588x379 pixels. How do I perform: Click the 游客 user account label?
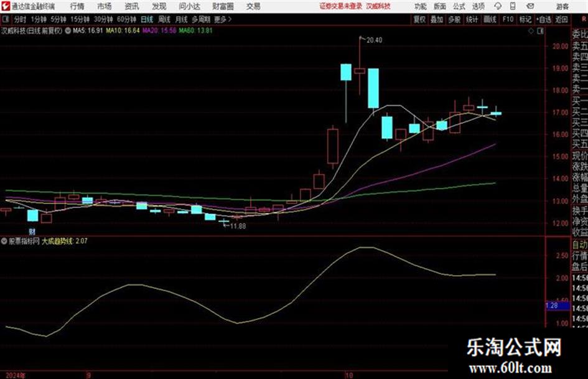[562, 6]
